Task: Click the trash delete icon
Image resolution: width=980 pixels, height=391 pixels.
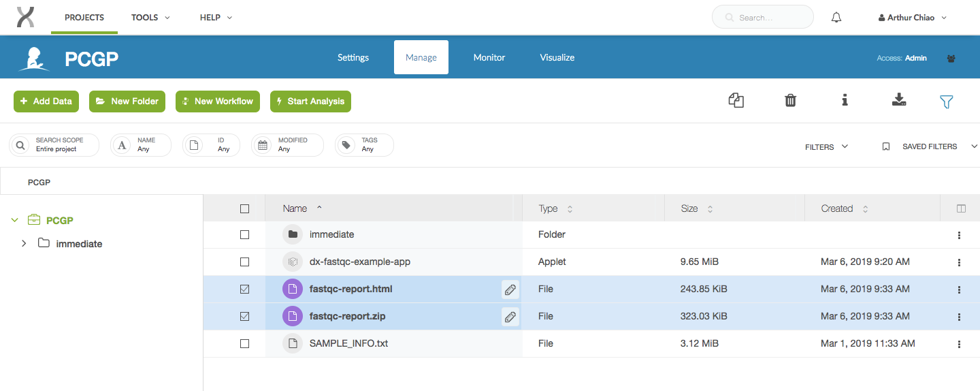Action: [x=790, y=101]
